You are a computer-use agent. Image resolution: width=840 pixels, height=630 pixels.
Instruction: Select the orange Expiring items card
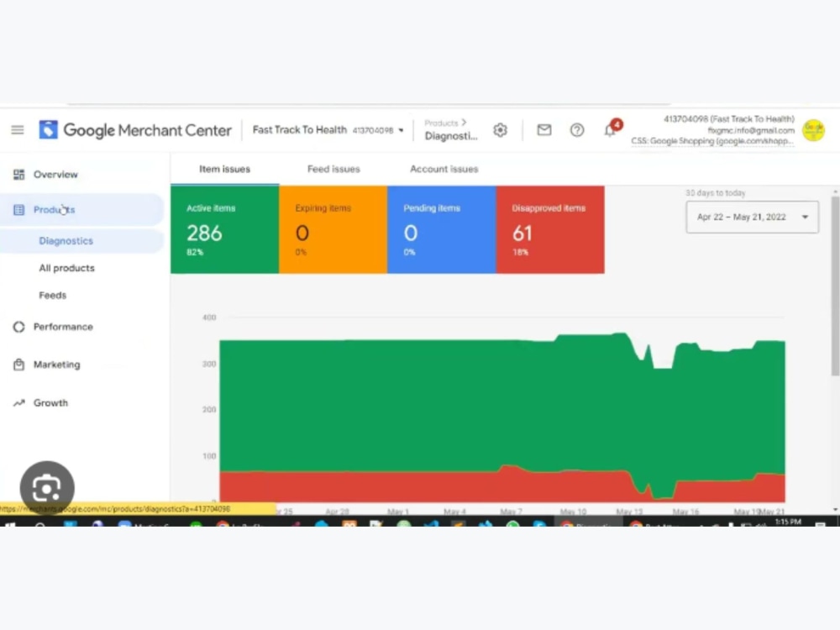[x=333, y=230]
